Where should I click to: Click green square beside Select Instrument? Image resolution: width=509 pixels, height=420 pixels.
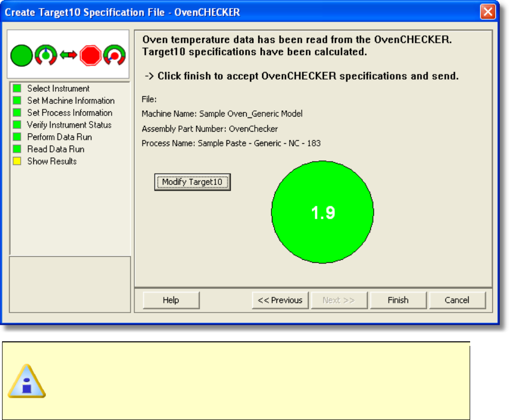17,88
